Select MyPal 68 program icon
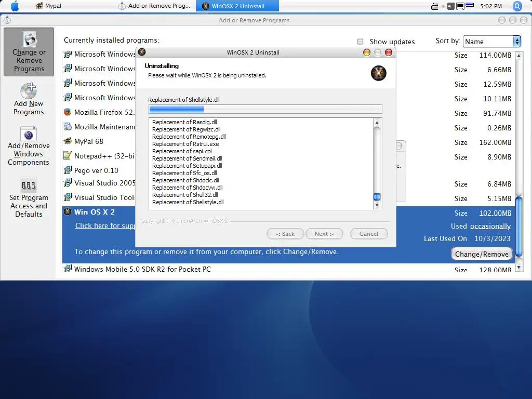 click(68, 141)
